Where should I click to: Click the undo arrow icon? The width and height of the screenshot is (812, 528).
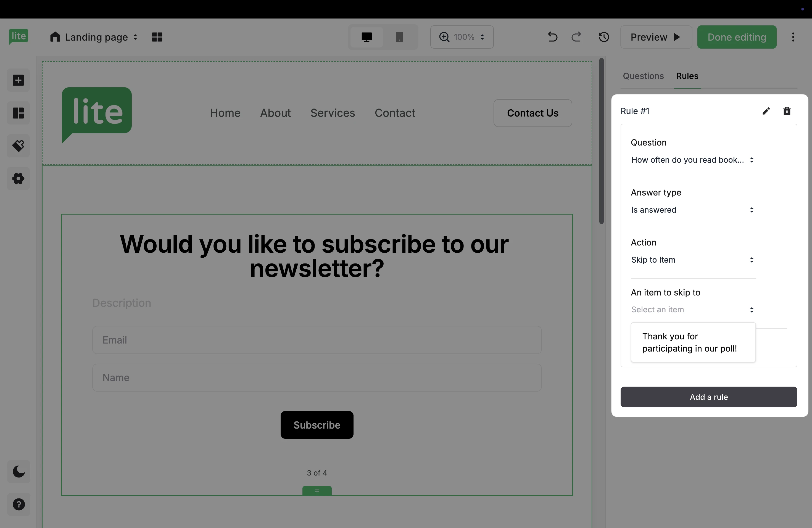pos(552,37)
